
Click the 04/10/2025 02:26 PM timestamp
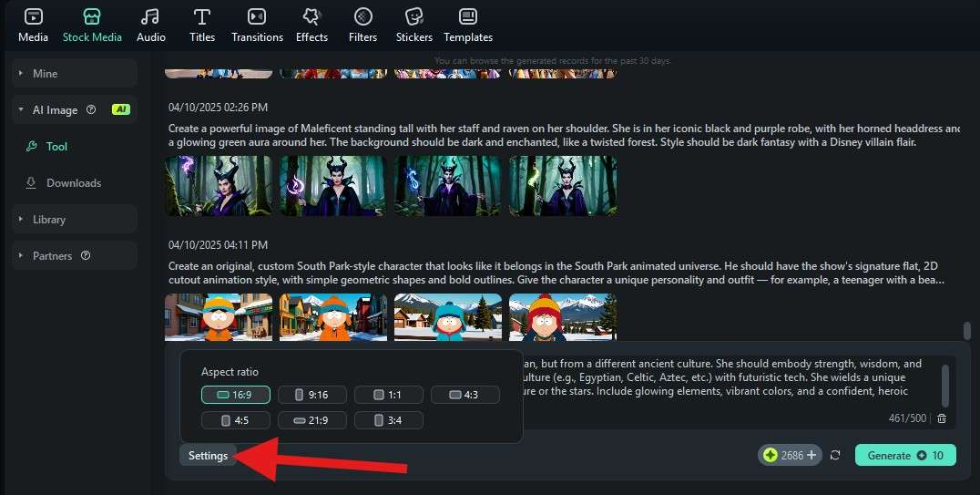point(218,108)
